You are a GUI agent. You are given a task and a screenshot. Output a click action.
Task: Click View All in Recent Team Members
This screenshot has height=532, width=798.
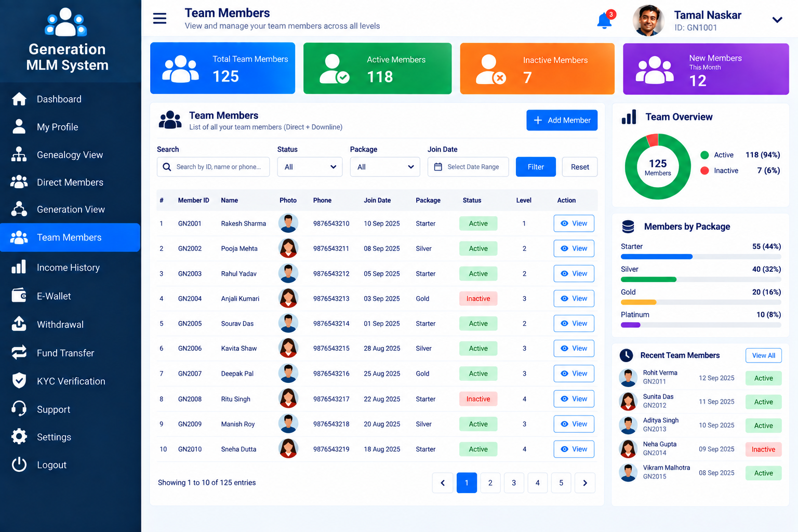coord(763,355)
